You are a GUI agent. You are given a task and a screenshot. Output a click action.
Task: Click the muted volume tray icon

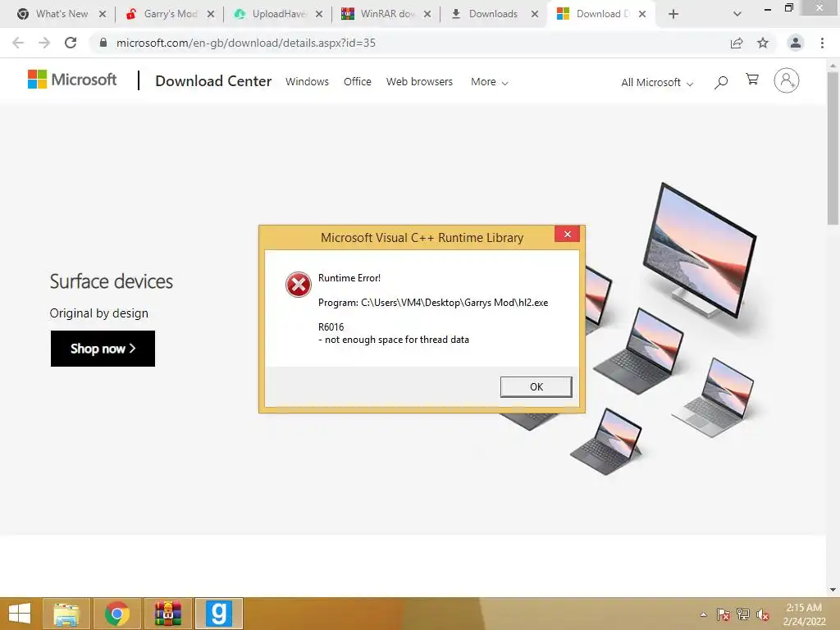[x=762, y=614]
